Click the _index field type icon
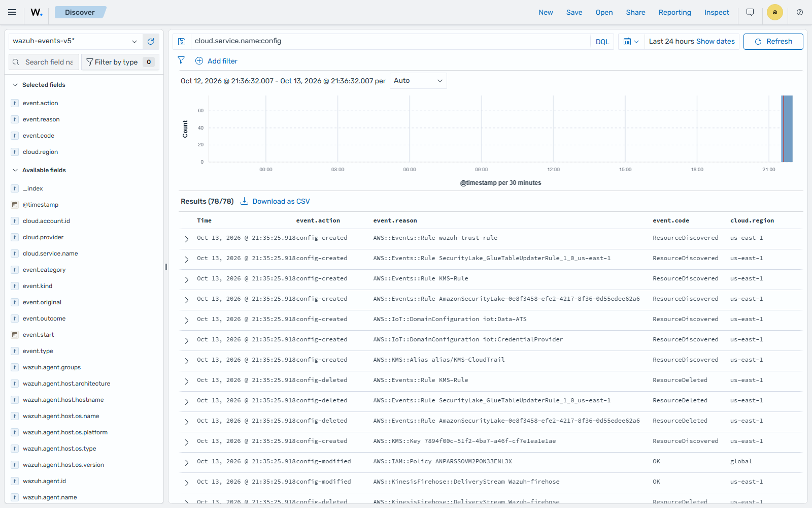Screen dimensions: 812x508 coord(15,188)
